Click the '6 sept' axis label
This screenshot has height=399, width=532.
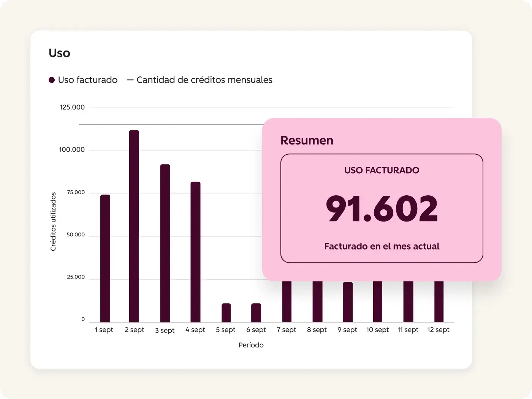pos(256,330)
